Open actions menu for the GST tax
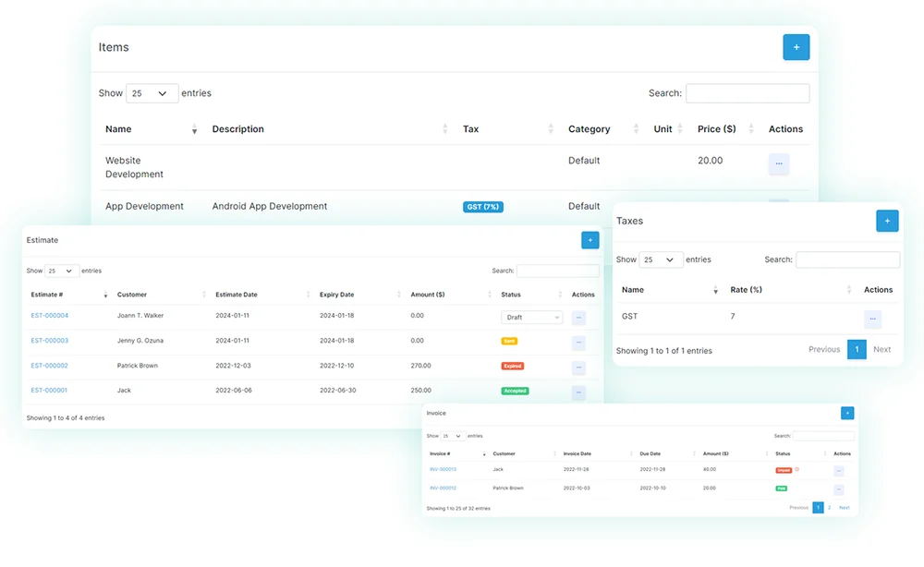This screenshot has height=567, width=924. coord(872,319)
